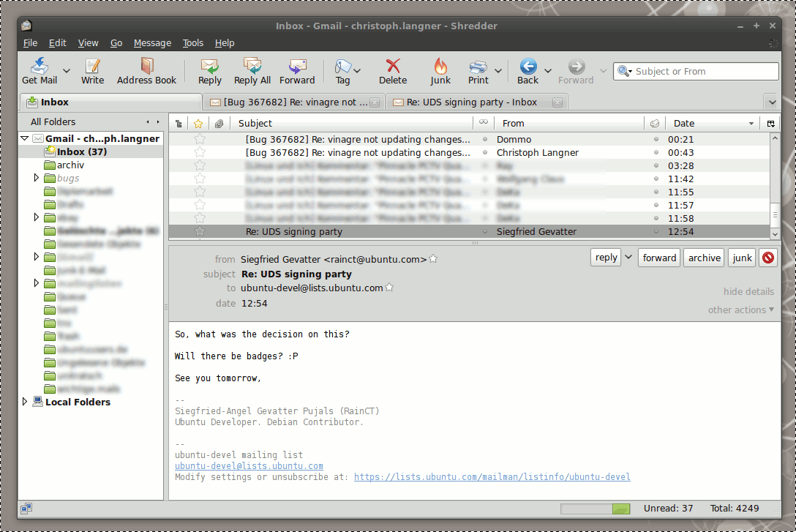Star the UDS signing party message
Image resolution: width=796 pixels, height=532 pixels.
(200, 231)
